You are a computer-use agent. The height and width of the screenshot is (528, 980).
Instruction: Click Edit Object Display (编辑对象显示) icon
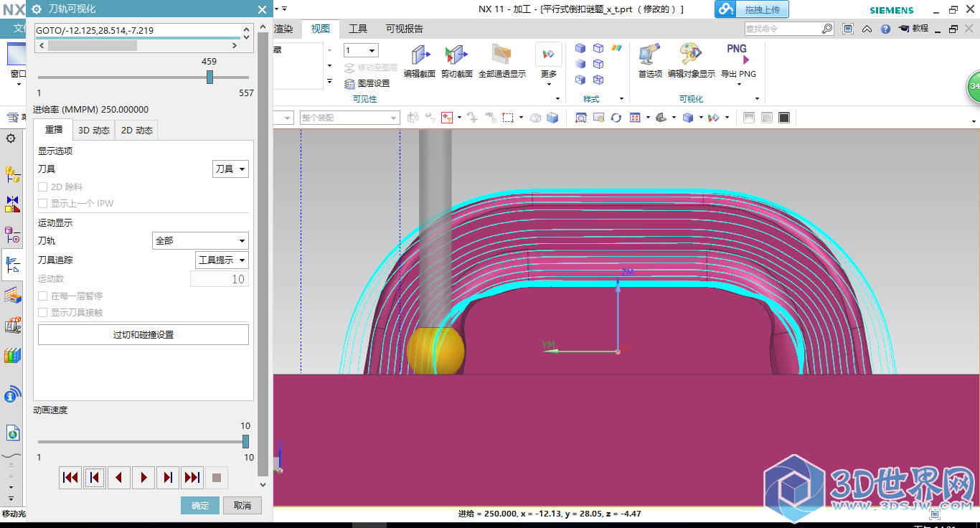click(691, 56)
